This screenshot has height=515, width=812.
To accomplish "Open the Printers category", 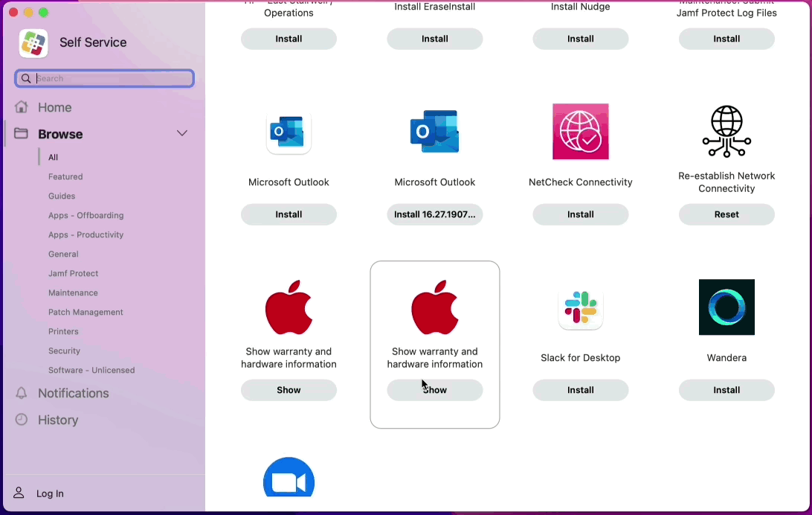I will (x=63, y=332).
